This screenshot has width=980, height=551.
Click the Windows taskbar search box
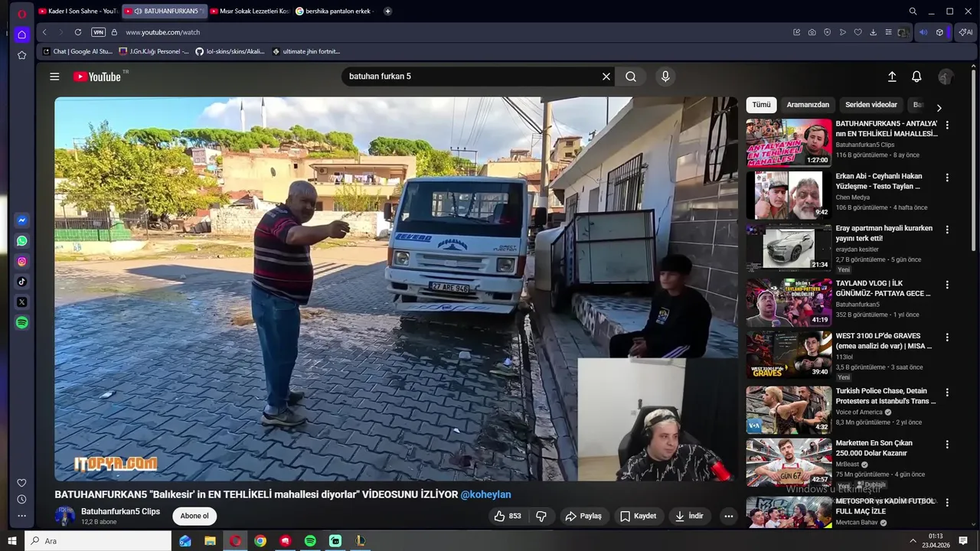click(x=99, y=541)
